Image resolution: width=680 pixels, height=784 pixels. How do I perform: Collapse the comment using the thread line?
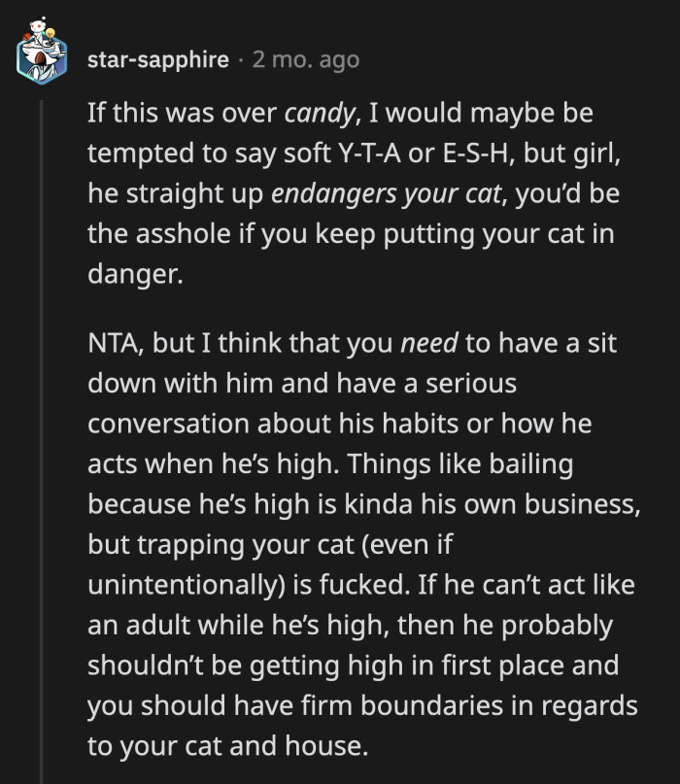pyautogui.click(x=41, y=437)
